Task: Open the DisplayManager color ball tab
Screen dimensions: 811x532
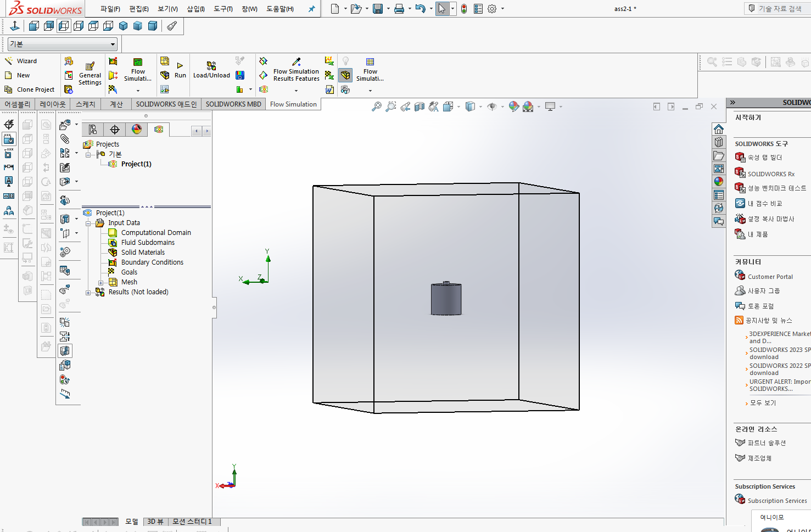Action: [x=137, y=129]
